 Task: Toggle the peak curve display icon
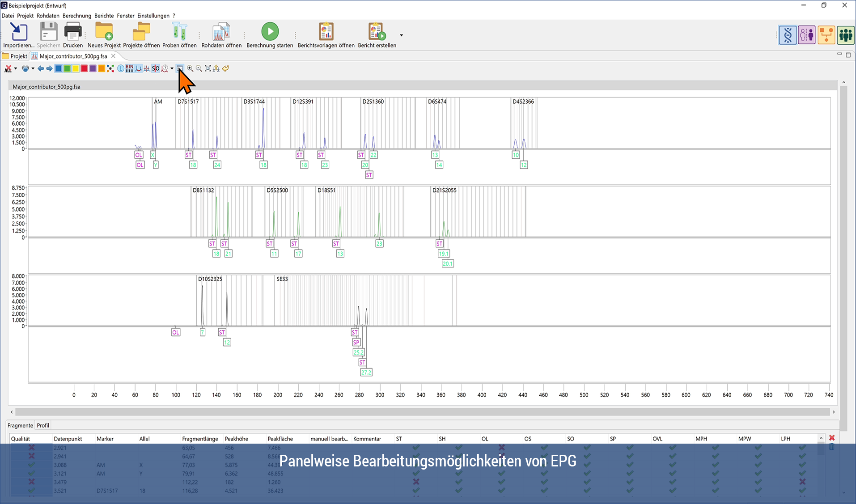(x=138, y=68)
